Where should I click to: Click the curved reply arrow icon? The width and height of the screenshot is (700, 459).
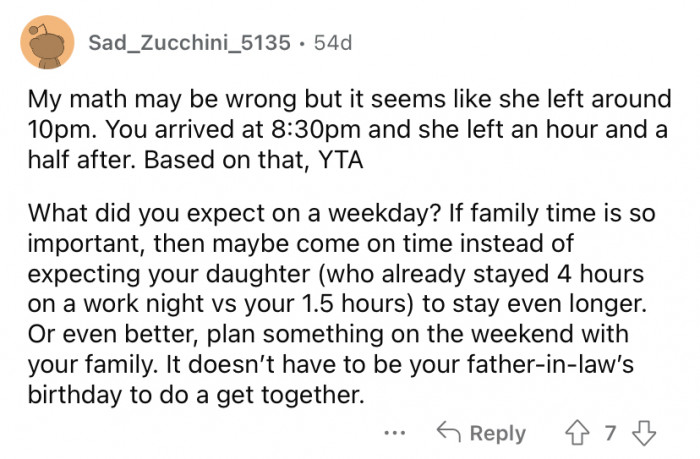pos(448,433)
